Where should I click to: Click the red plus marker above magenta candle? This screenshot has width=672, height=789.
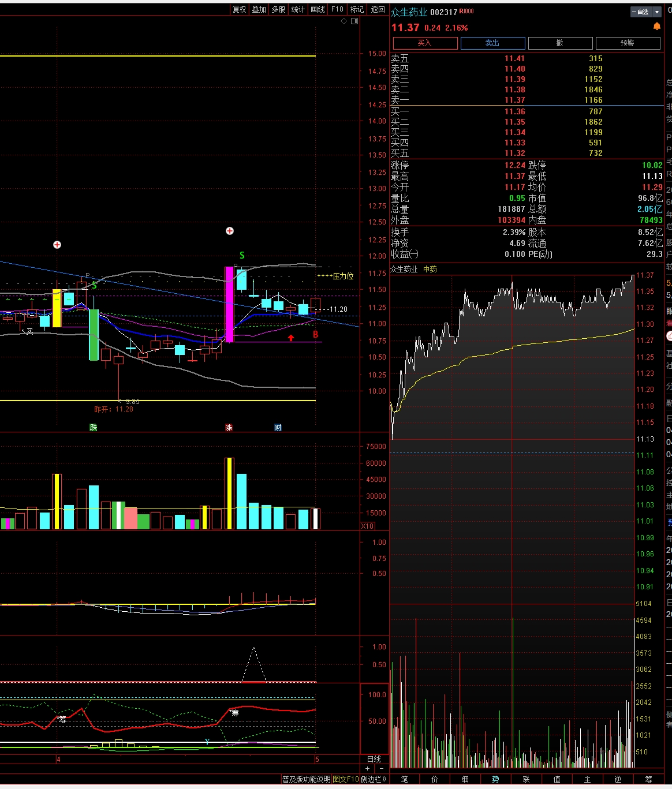(x=230, y=231)
